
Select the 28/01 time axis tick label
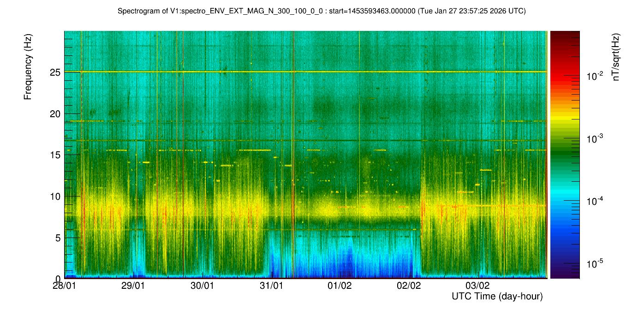(65, 286)
